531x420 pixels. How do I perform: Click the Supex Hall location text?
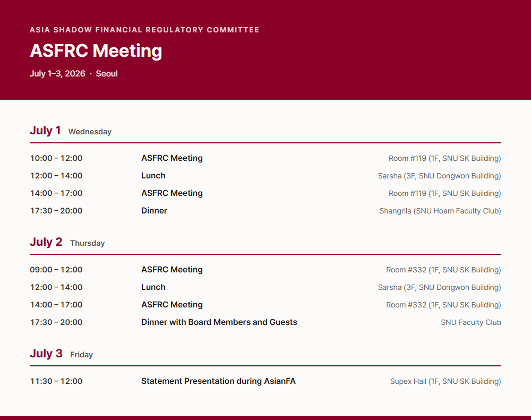pyautogui.click(x=446, y=381)
